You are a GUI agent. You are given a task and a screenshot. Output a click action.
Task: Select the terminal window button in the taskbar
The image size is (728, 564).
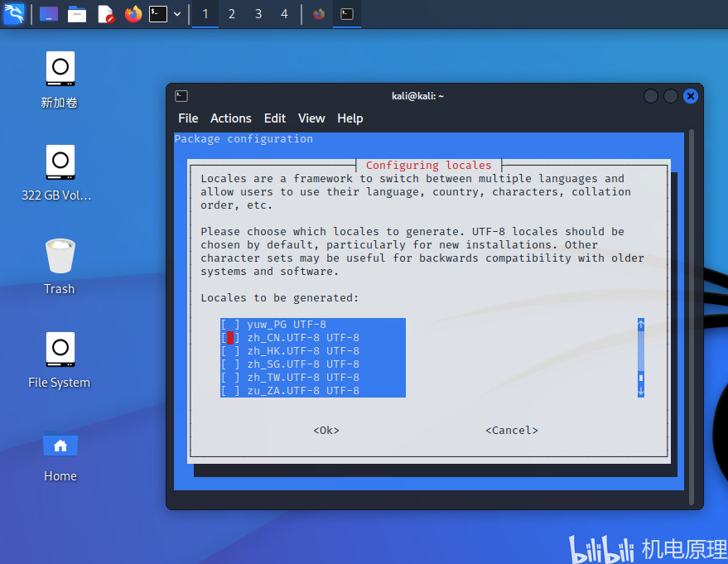(x=347, y=14)
